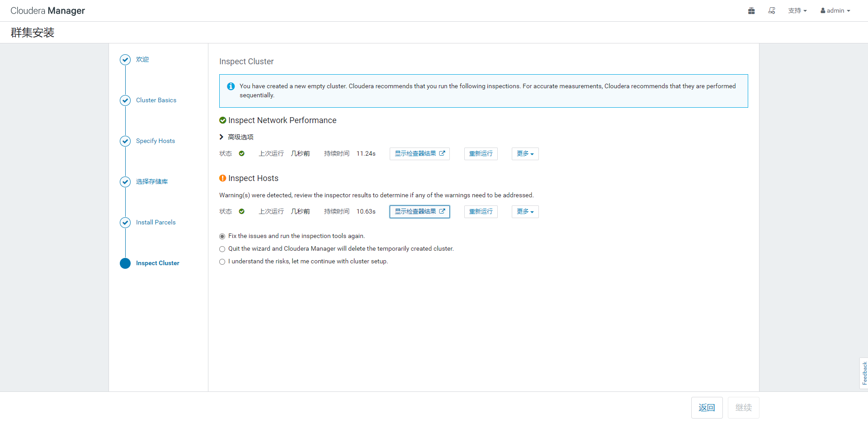This screenshot has width=868, height=424.
Task: Select 'Quit the wizard' radio option
Action: coord(222,249)
